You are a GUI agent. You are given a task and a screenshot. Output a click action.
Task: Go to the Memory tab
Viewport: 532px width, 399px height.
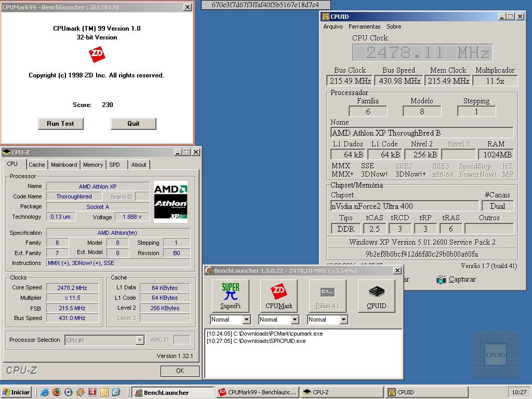coord(93,165)
